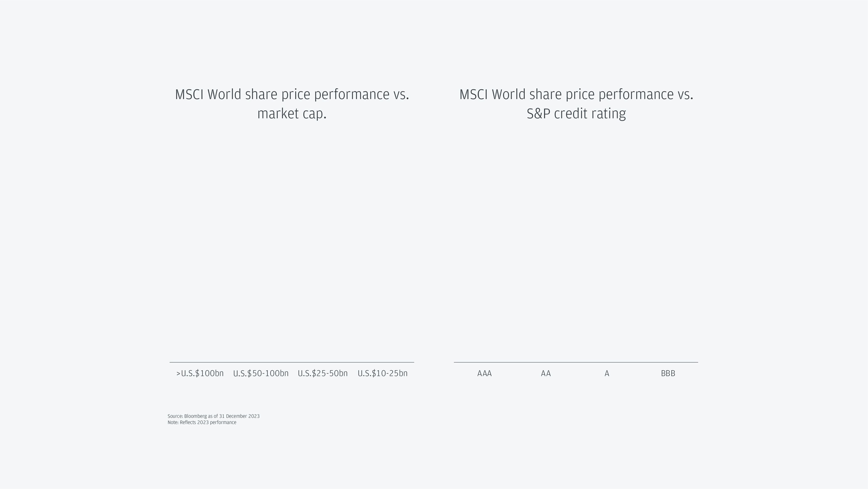Select the 'market cap.' title line
Image resolution: width=868 pixels, height=489 pixels.
tap(292, 114)
